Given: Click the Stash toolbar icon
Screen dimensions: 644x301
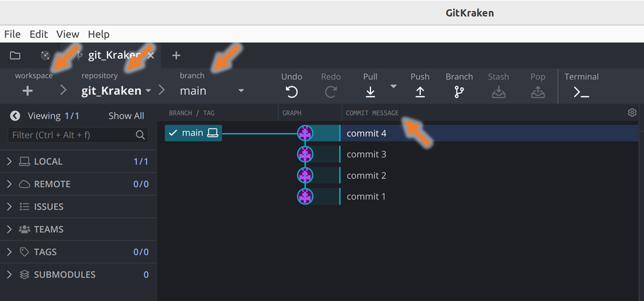Looking at the screenshot, I should pyautogui.click(x=498, y=92).
